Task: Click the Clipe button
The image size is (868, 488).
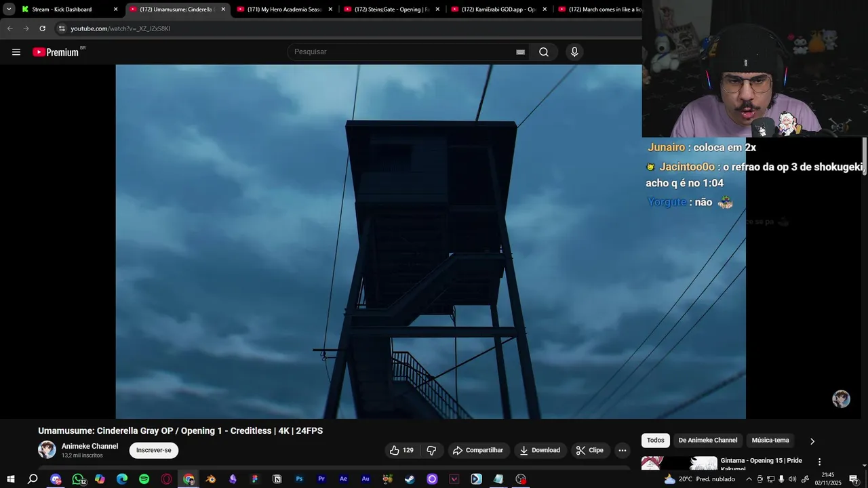Action: (x=589, y=450)
